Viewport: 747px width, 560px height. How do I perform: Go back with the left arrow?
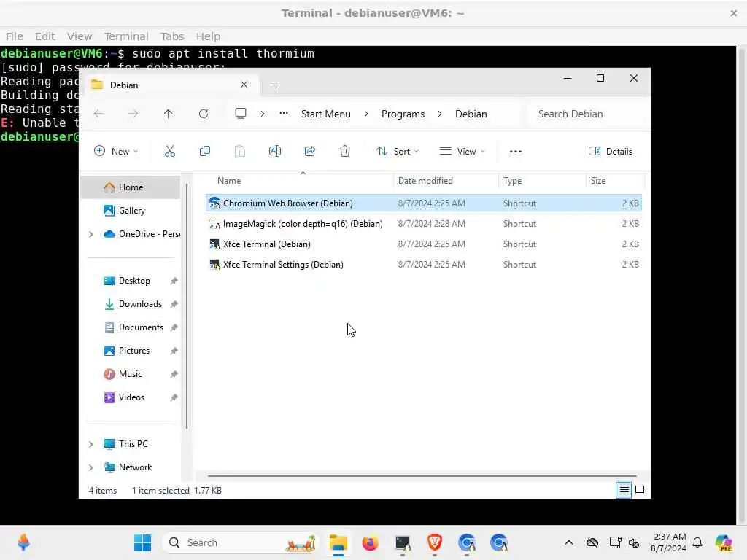click(98, 114)
